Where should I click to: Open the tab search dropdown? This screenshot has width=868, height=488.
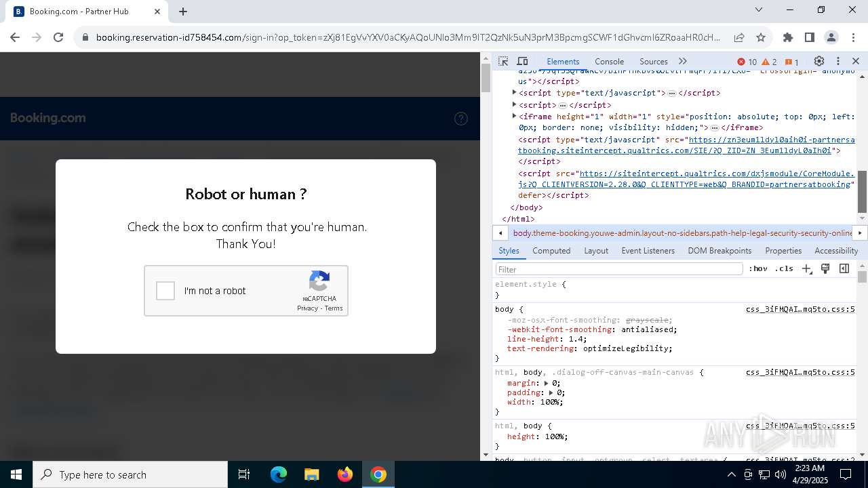759,9
